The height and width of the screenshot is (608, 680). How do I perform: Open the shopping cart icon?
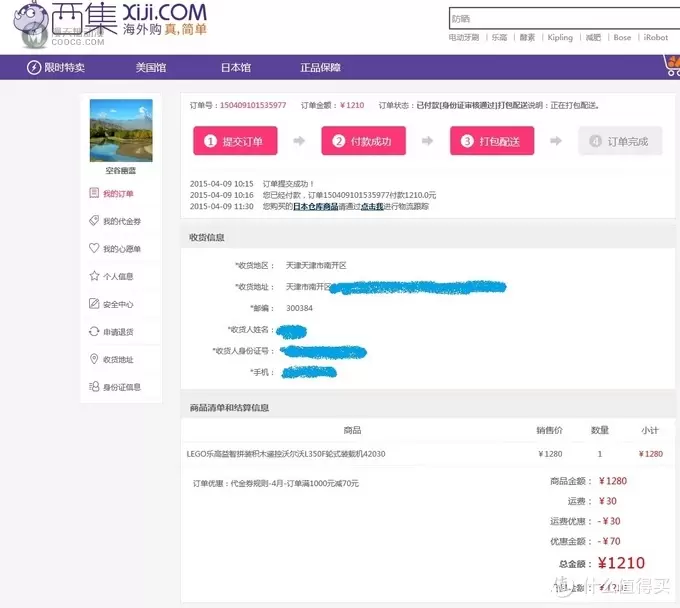coord(672,65)
